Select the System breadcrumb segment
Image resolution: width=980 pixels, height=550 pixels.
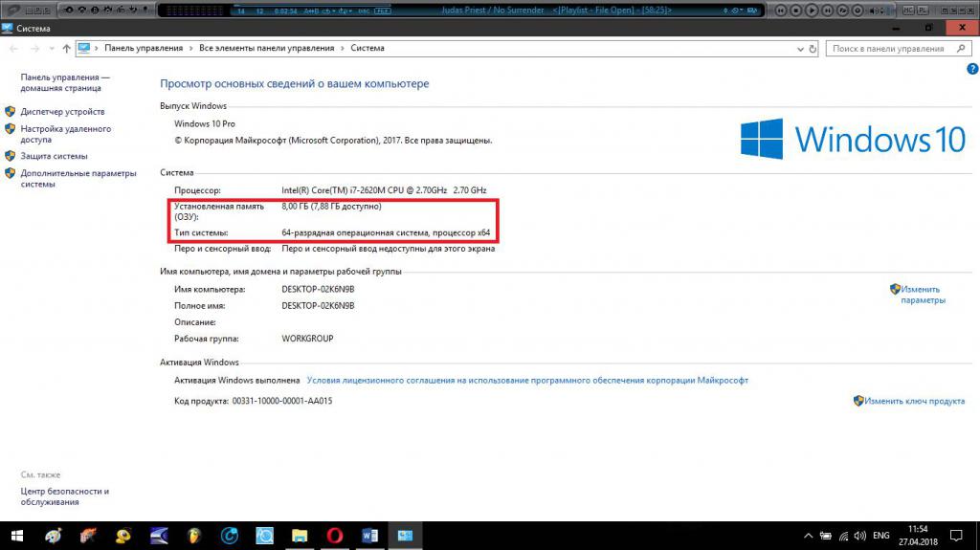(367, 48)
